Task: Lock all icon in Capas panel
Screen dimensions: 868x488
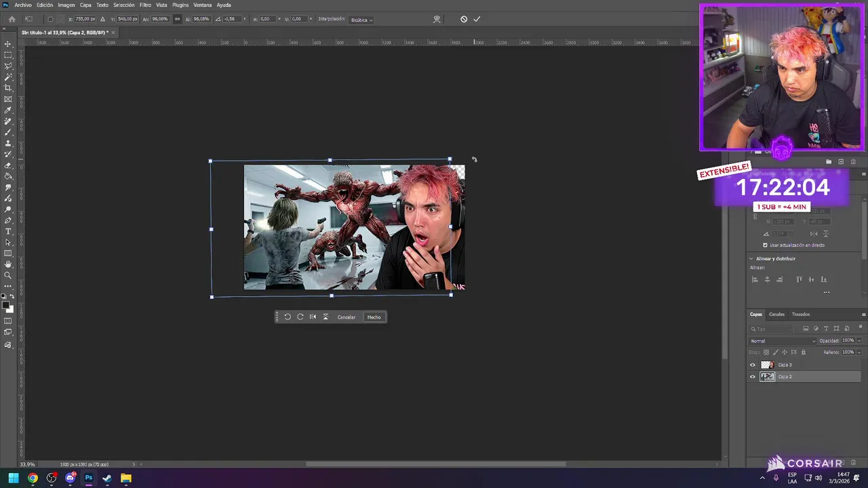Action: point(804,352)
